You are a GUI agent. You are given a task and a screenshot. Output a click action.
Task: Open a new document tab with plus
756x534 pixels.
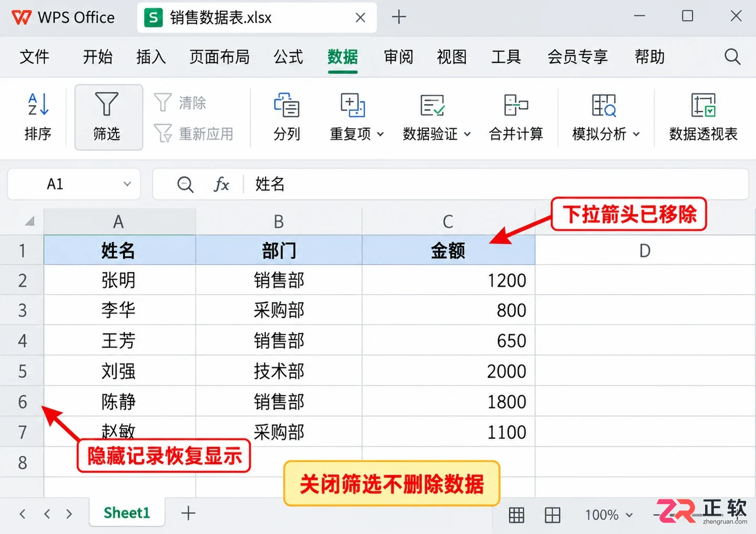399,17
